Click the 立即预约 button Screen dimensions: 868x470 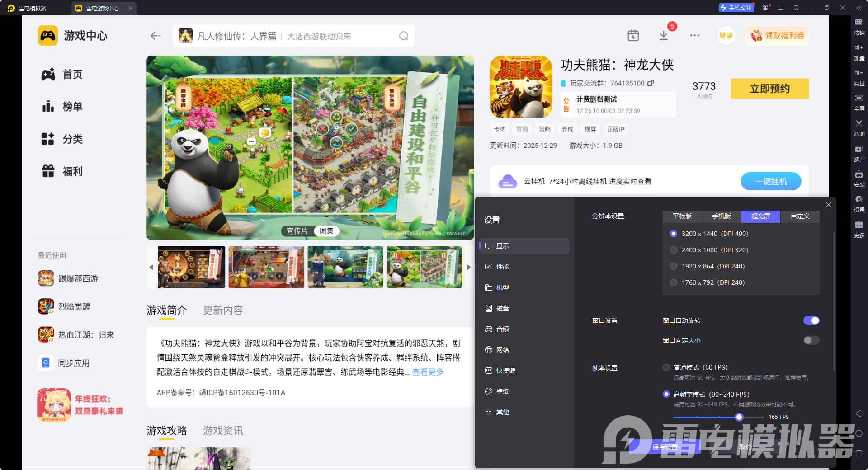pyautogui.click(x=769, y=89)
